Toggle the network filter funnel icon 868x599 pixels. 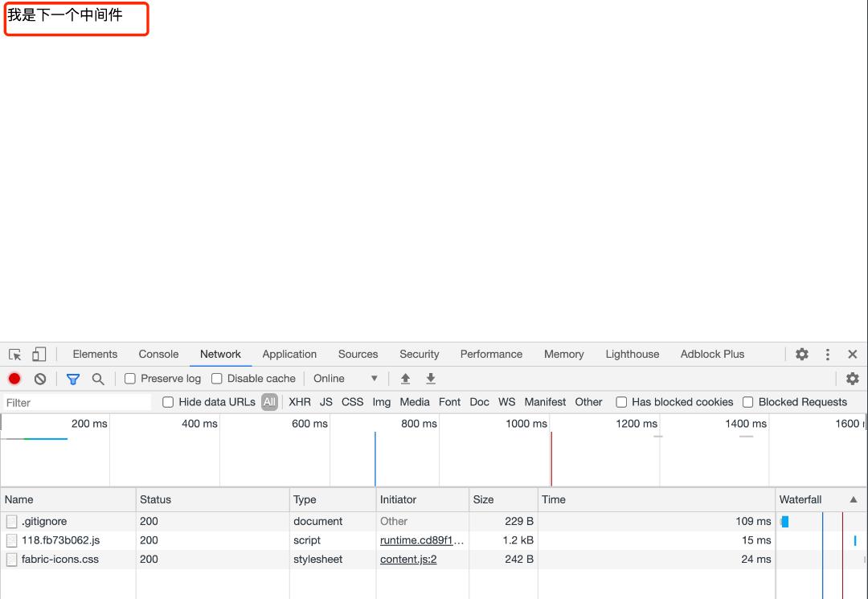point(73,379)
